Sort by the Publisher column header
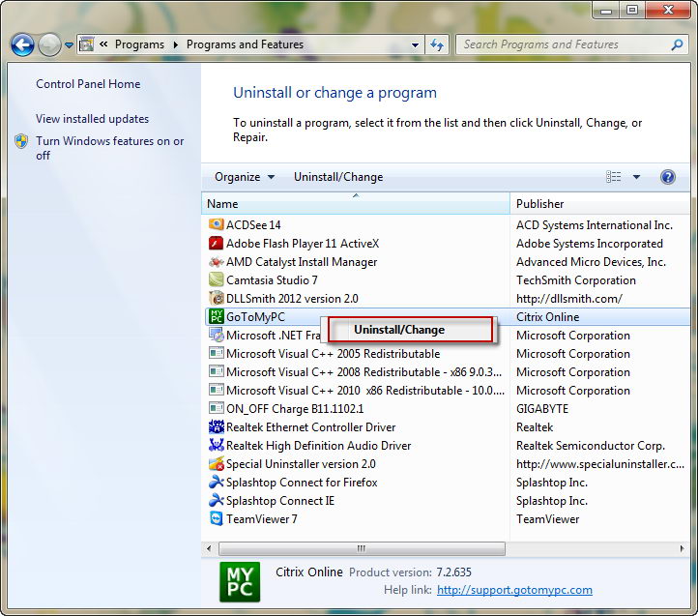 click(600, 203)
